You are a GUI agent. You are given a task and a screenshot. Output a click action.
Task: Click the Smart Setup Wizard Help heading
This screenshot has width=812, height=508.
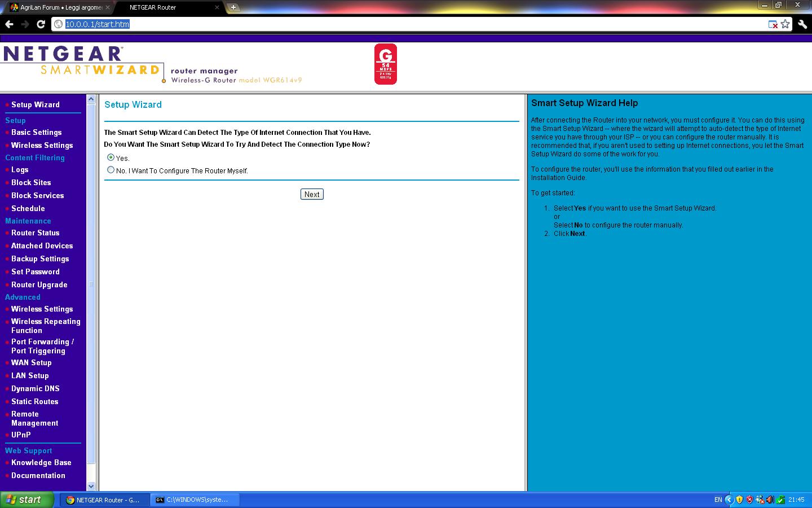[584, 103]
